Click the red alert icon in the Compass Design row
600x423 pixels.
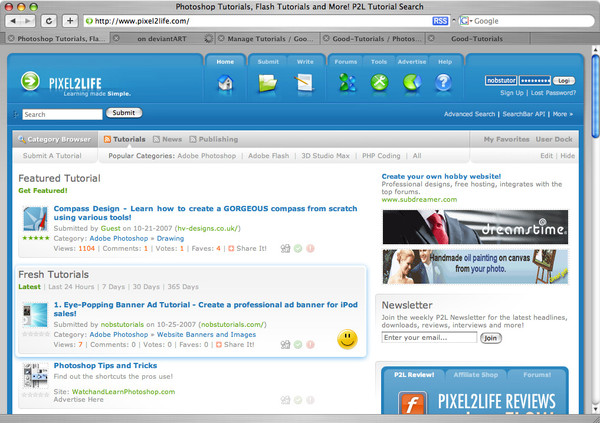tap(310, 248)
